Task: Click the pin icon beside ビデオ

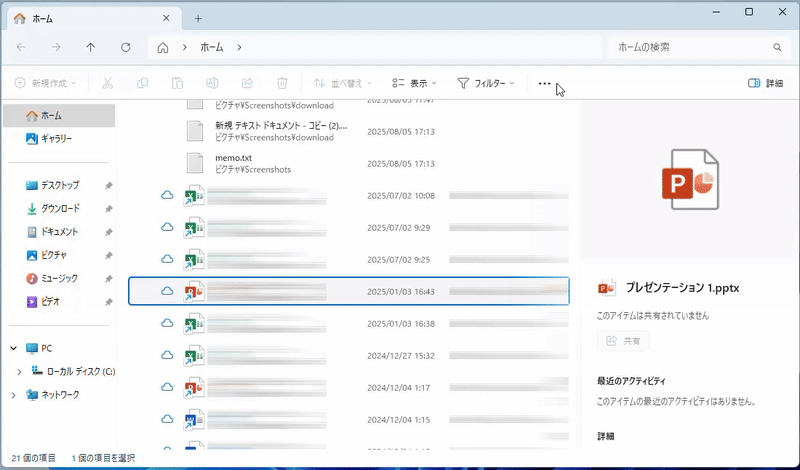Action: point(108,302)
